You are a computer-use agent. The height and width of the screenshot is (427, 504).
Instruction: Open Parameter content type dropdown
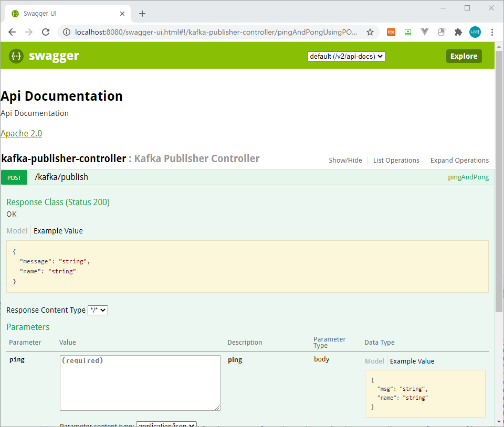[x=166, y=424]
